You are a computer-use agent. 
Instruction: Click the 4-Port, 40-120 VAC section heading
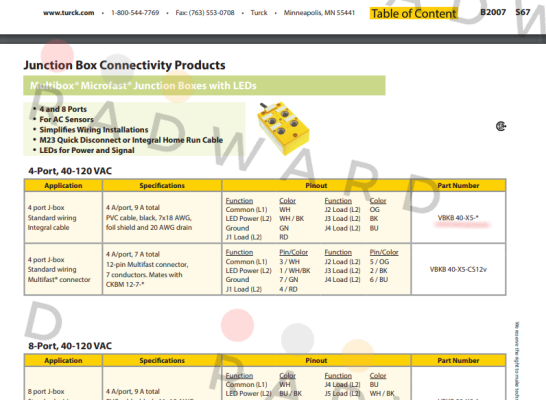tap(70, 171)
